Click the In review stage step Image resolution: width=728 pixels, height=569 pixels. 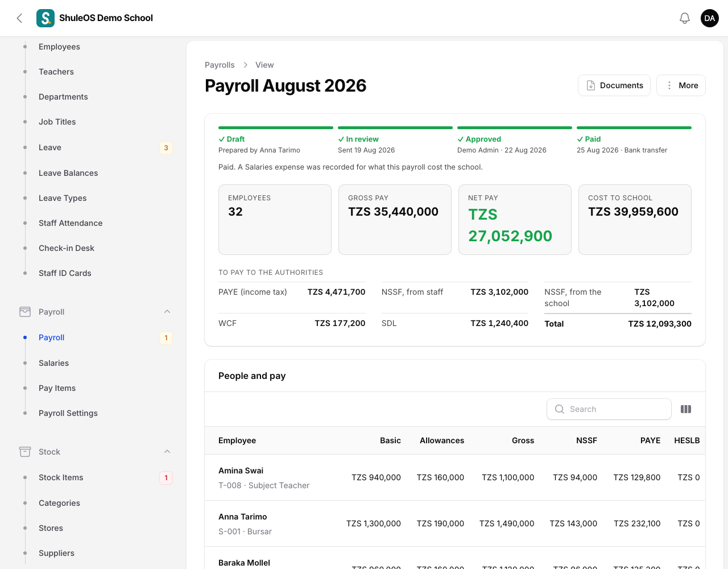tap(395, 140)
